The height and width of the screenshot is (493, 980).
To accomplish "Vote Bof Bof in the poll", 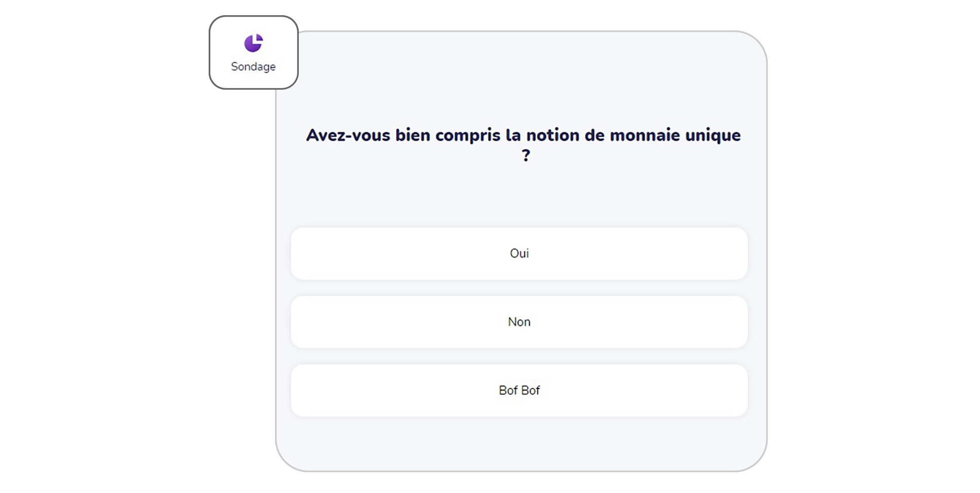I will pyautogui.click(x=519, y=390).
